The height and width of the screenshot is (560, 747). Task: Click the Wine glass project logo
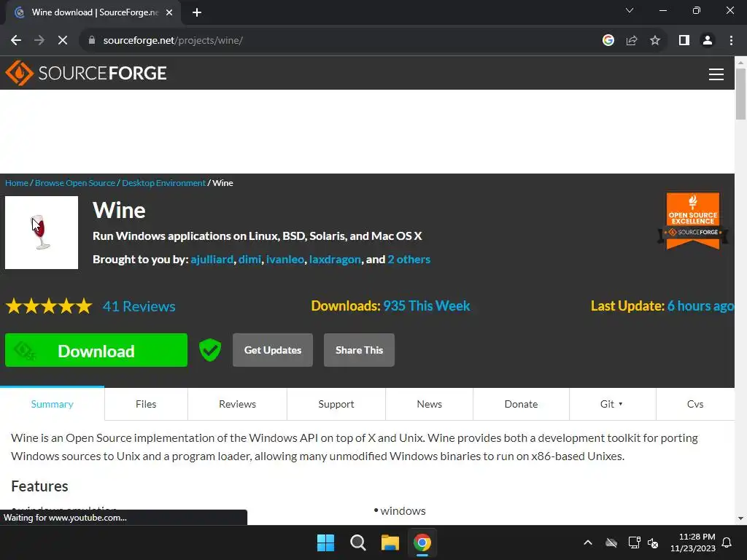42,233
